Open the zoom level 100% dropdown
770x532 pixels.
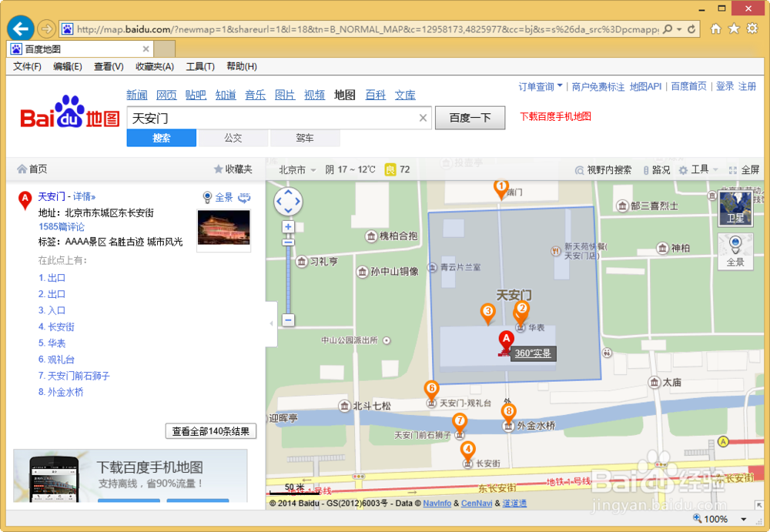click(x=744, y=519)
